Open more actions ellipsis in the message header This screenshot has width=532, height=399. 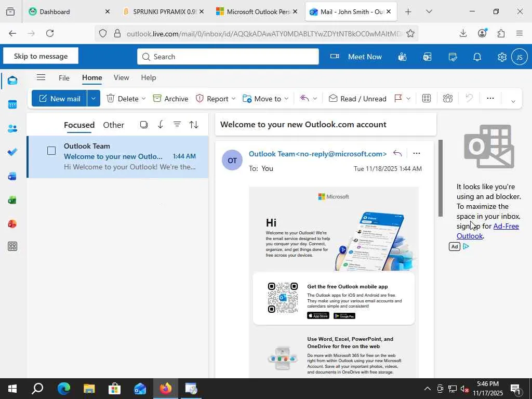coord(417,153)
